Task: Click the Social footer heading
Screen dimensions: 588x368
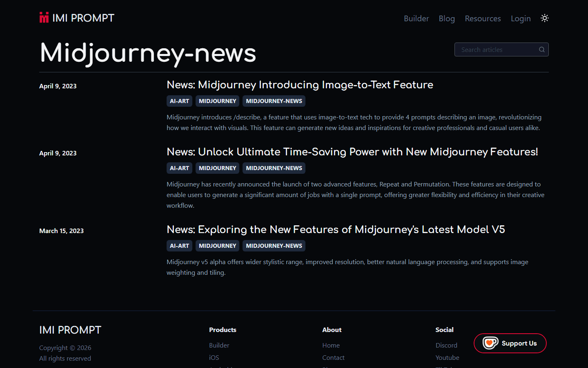Action: click(444, 330)
